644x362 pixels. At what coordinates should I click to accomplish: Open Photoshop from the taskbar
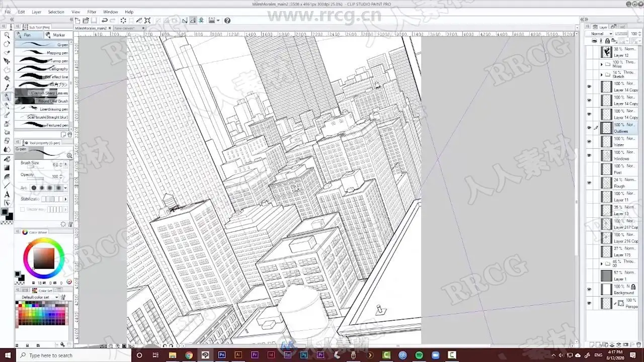pos(221,355)
